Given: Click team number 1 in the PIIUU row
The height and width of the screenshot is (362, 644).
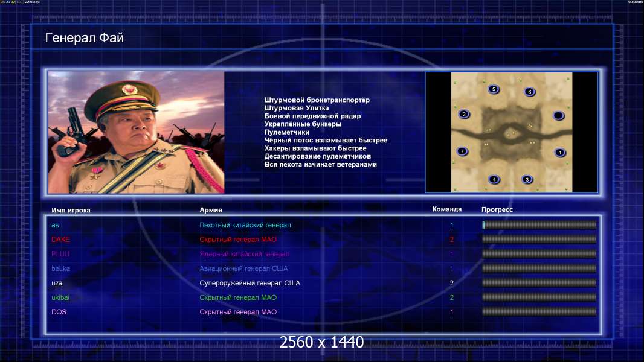Looking at the screenshot, I should pyautogui.click(x=451, y=254).
